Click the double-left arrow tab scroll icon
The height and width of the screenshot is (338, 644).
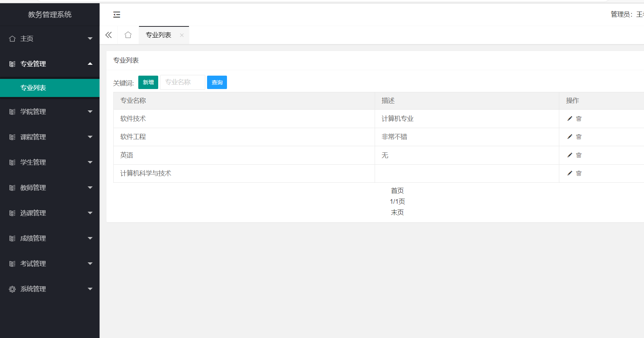pos(109,35)
